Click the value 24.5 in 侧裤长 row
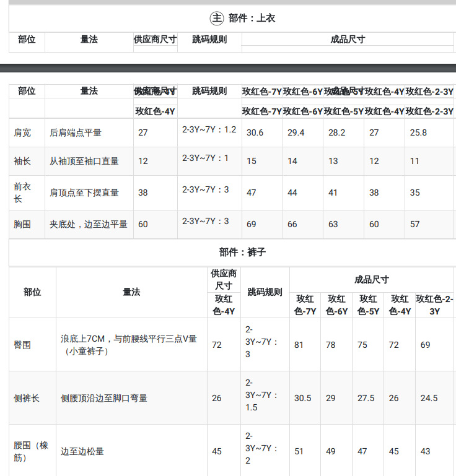Viewport: 456px width, 476px height. (429, 398)
